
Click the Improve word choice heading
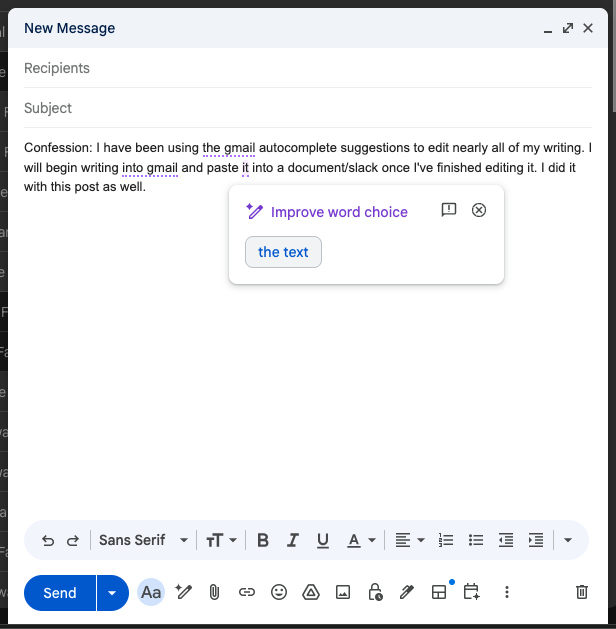coord(339,212)
